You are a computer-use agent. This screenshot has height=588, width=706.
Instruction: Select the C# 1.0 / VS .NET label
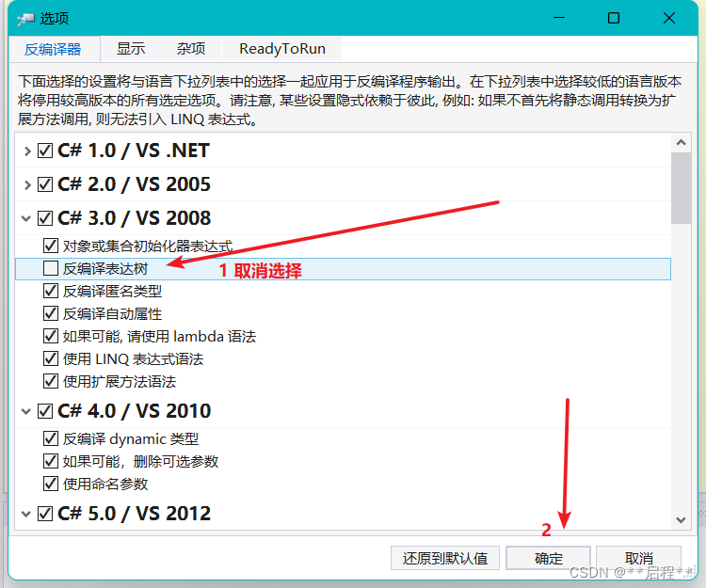click(x=134, y=151)
